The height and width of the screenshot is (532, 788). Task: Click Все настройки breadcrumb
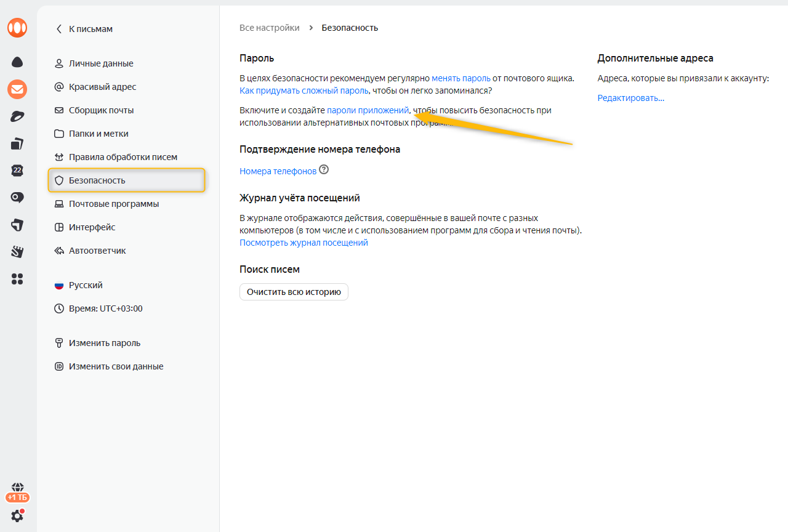269,28
